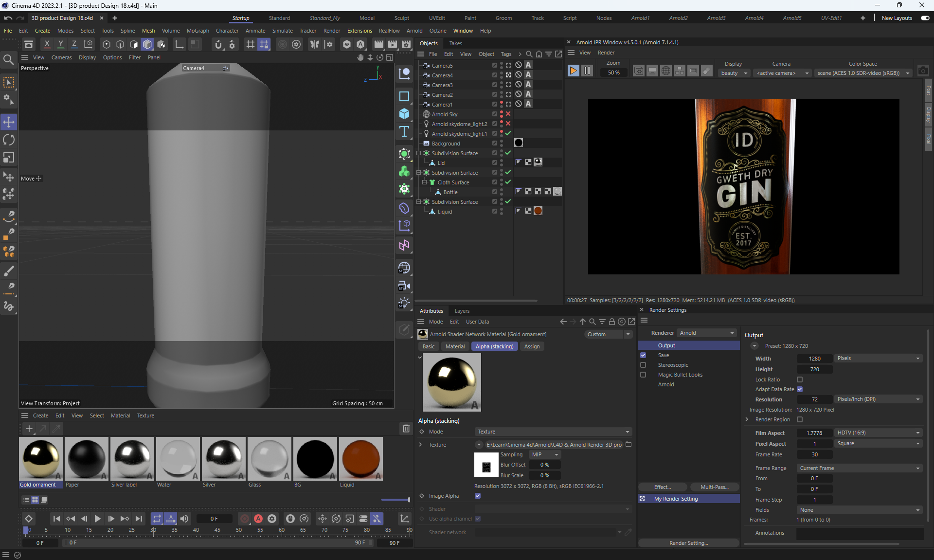Enable the Lock Ratio checkbox
Viewport: 934px width, 560px height.
click(x=800, y=379)
